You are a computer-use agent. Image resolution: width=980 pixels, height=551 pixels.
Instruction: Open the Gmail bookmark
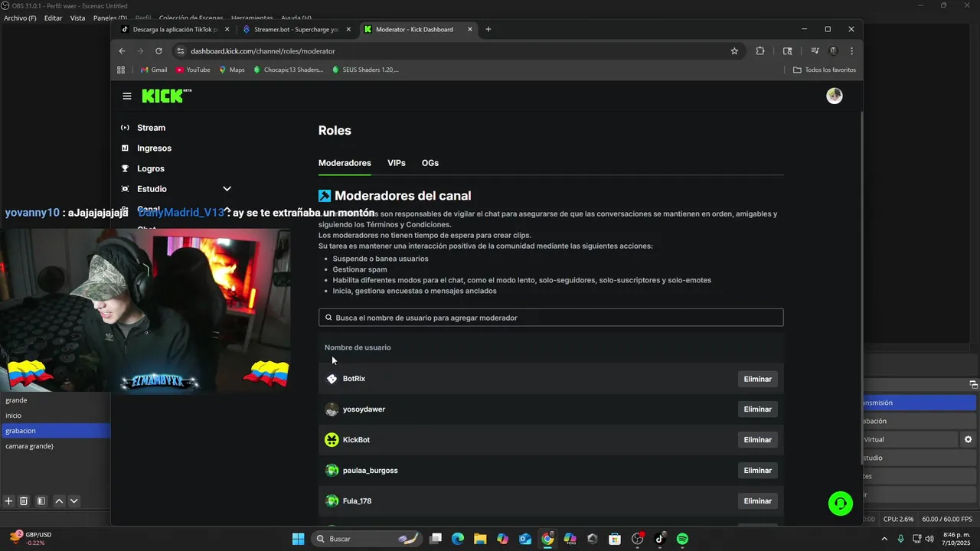[154, 70]
